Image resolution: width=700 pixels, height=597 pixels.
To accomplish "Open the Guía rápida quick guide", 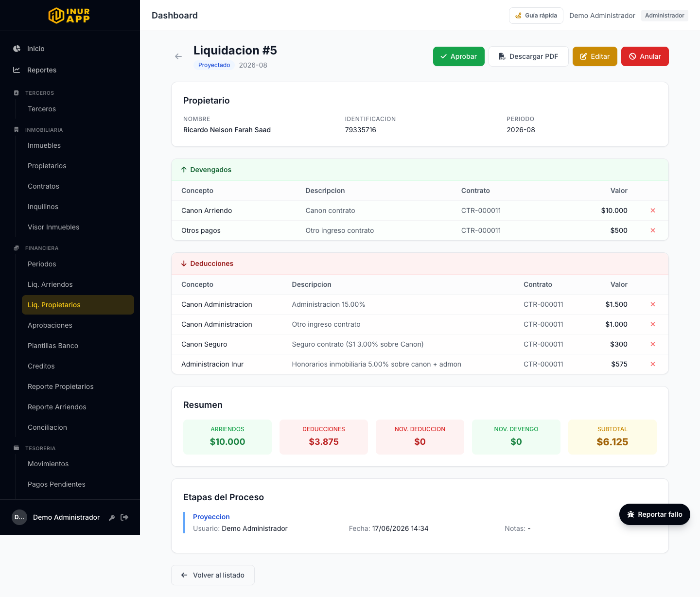I will pos(536,16).
